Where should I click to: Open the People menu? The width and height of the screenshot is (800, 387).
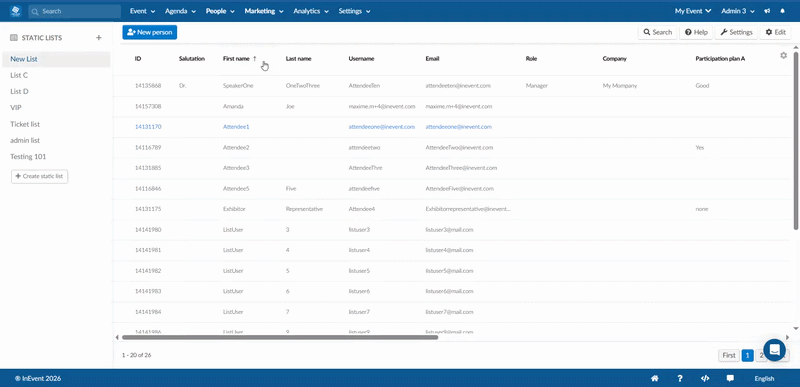[x=220, y=11]
